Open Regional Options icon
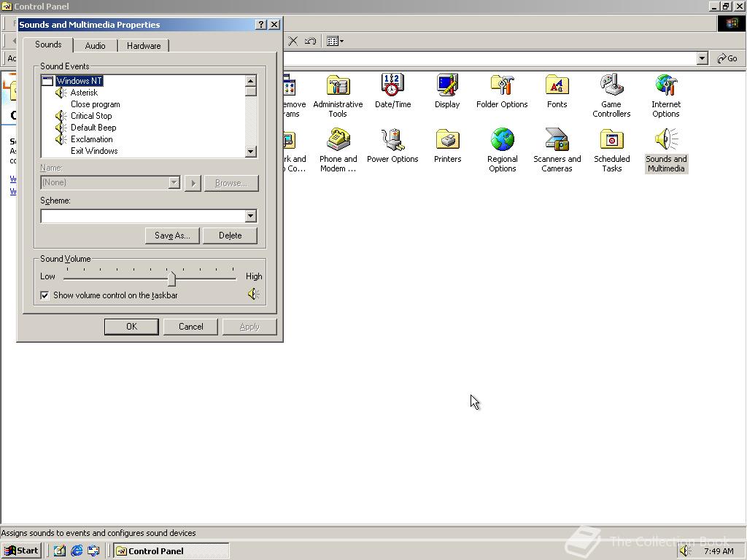Screen dimensions: 747x560 tap(502, 150)
